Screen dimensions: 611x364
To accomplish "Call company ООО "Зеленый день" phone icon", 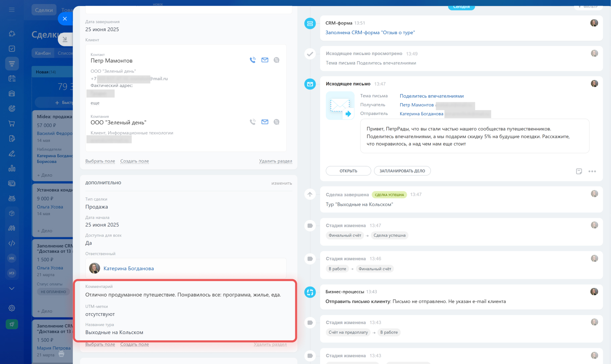I will [x=253, y=122].
